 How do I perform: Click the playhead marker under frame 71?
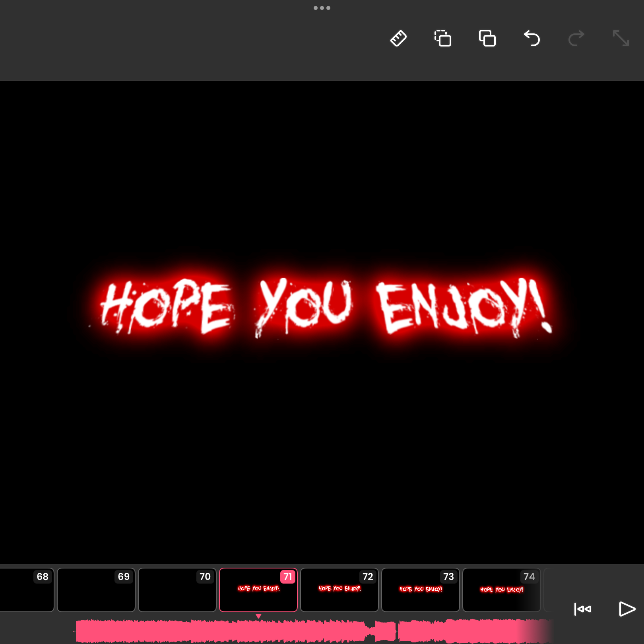pos(258,616)
